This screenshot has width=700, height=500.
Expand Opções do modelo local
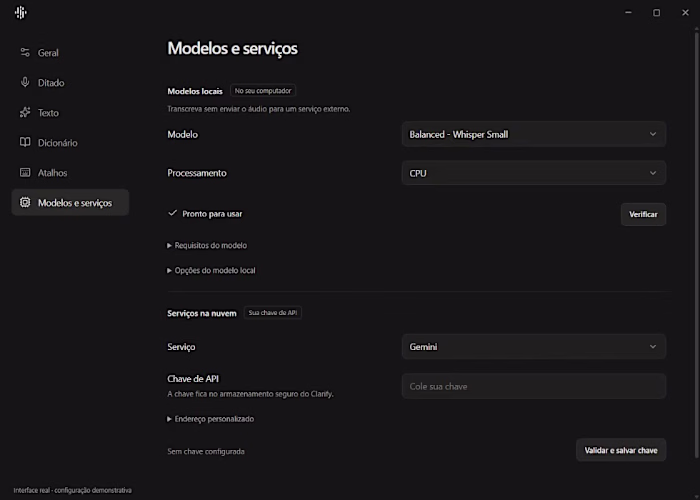point(211,271)
